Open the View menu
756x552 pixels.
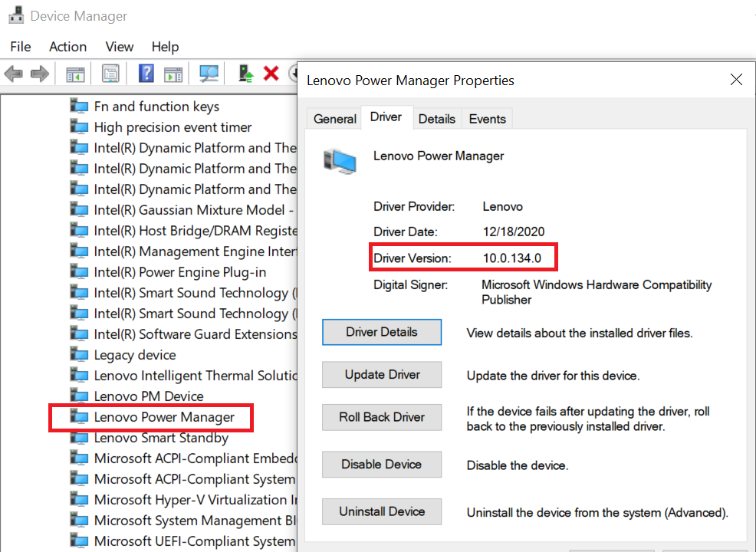point(120,47)
